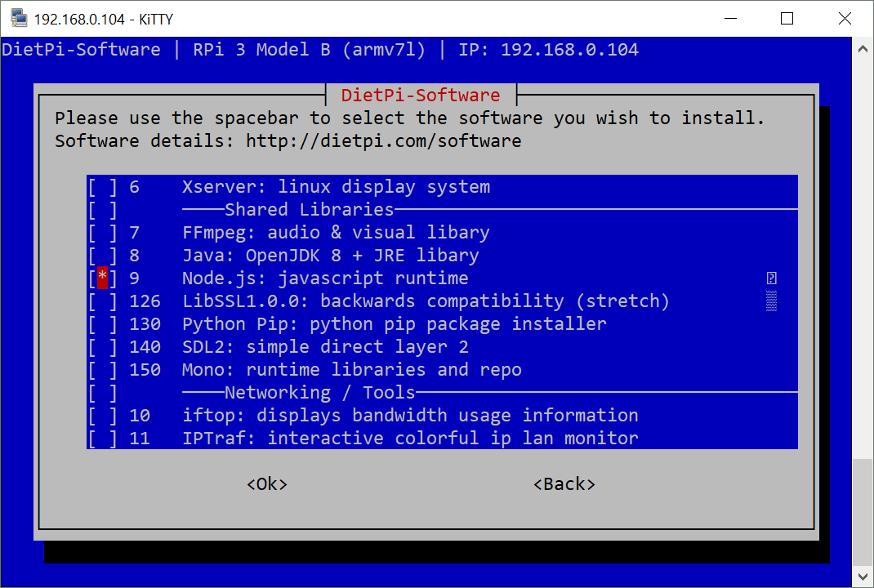
Task: Minimize the KiTTY window
Action: click(x=731, y=19)
